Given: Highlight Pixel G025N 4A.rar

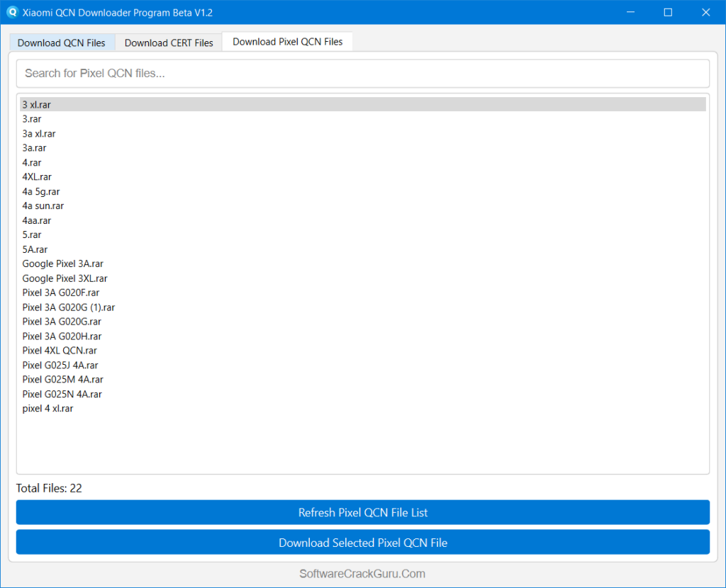Looking at the screenshot, I should pos(363,394).
